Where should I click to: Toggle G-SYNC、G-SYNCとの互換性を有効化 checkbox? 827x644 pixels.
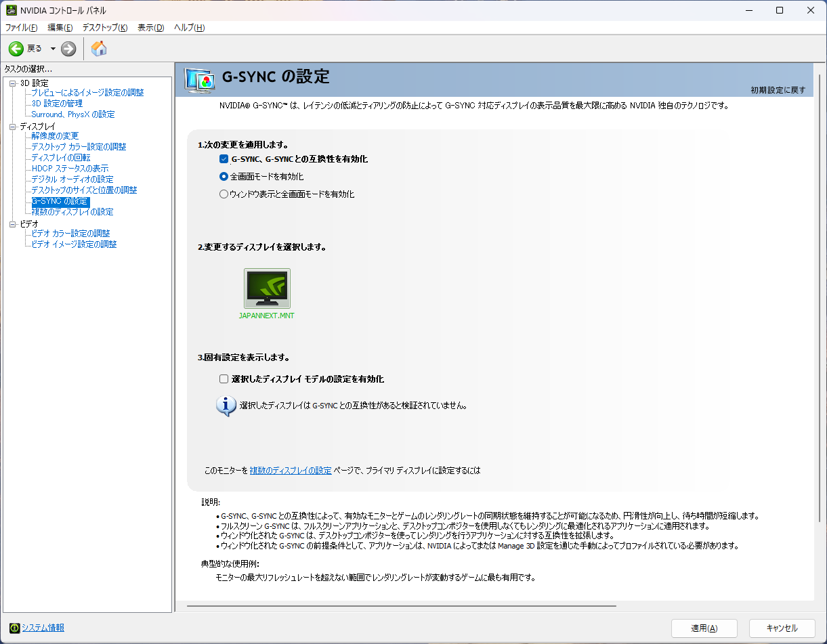(x=224, y=159)
